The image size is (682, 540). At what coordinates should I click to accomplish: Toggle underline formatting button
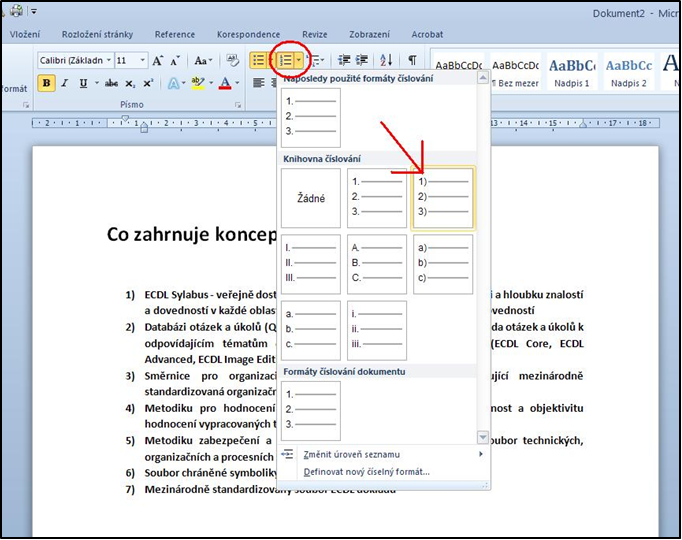coord(83,83)
